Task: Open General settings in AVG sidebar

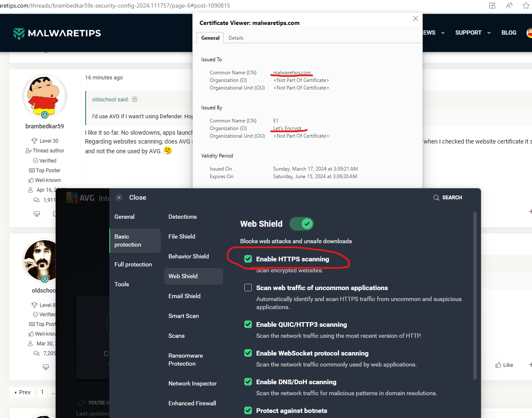Action: click(x=124, y=217)
